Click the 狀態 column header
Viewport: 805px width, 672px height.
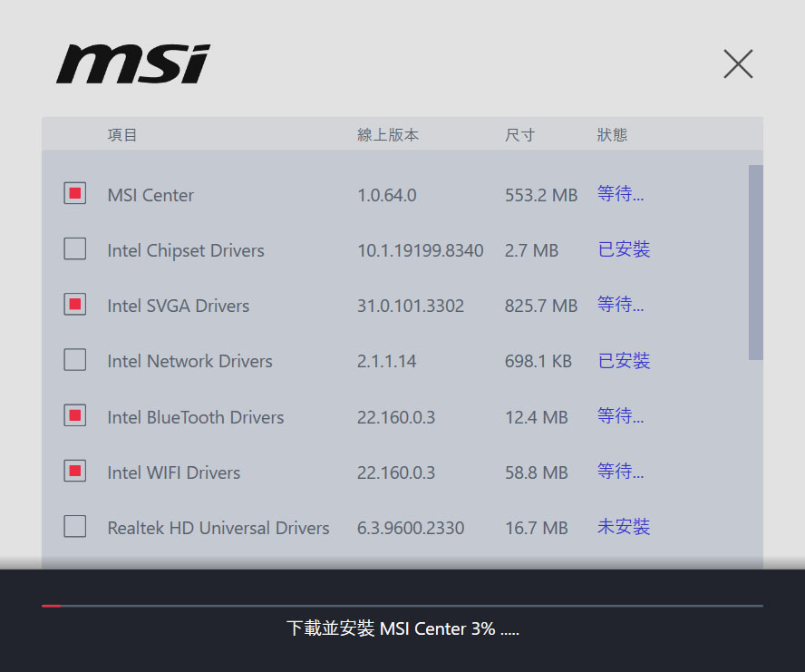click(612, 135)
